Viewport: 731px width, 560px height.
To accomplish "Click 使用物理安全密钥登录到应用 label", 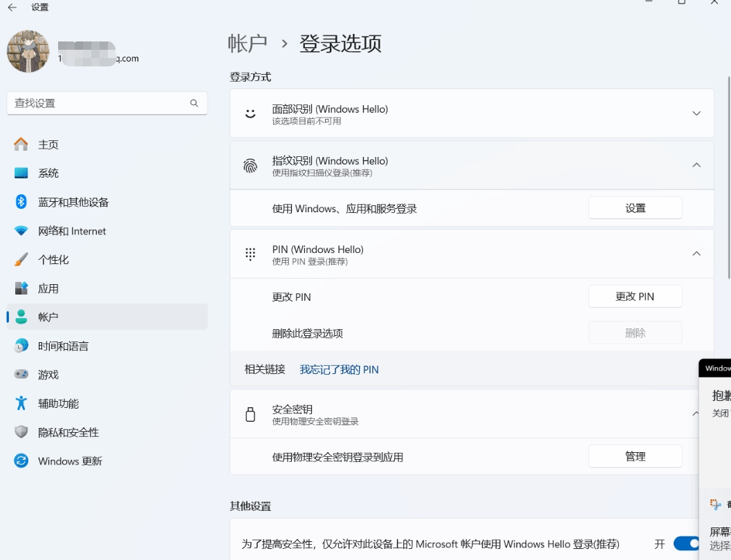I will pos(337,457).
